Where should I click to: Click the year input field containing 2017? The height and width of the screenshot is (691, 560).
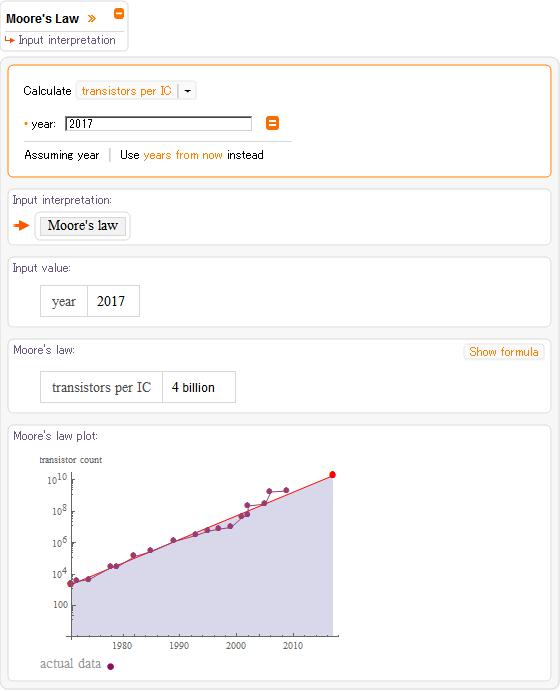pyautogui.click(x=159, y=124)
